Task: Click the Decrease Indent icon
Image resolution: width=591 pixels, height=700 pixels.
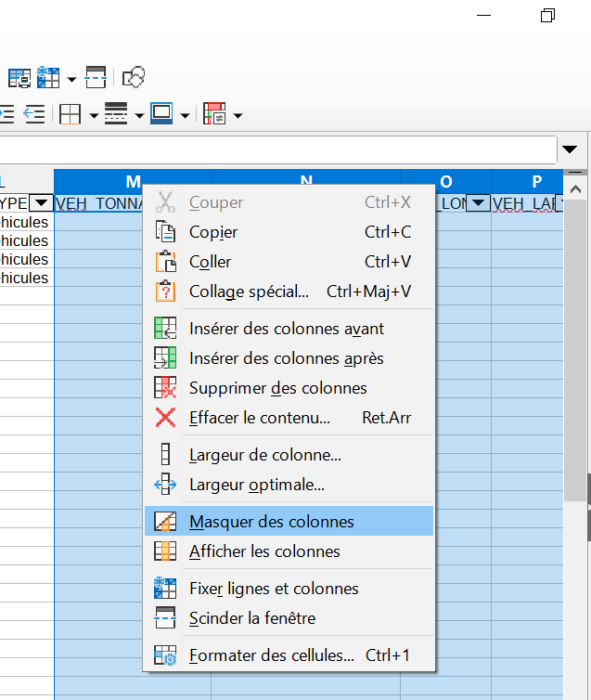Action: coord(34,115)
